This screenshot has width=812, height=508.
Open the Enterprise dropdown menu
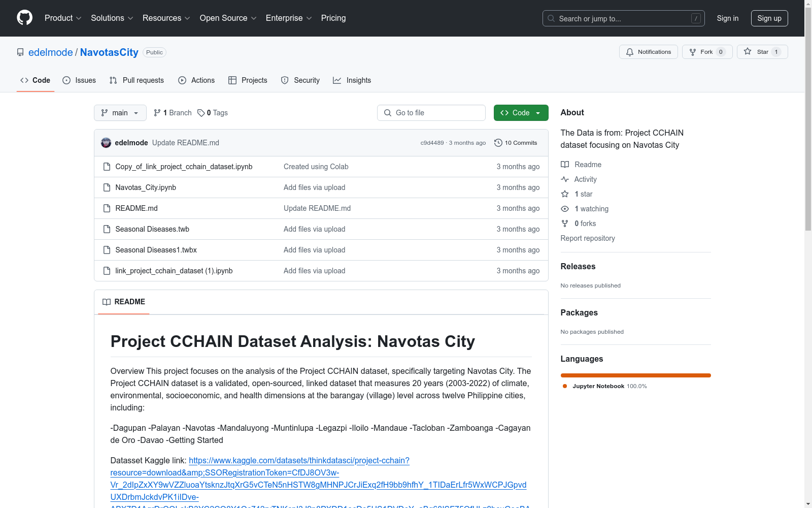[x=289, y=18]
